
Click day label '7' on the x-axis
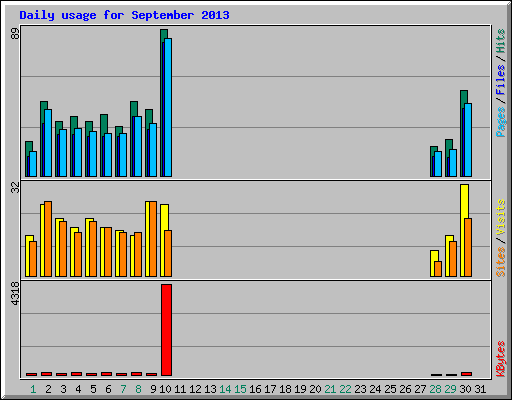(123, 389)
